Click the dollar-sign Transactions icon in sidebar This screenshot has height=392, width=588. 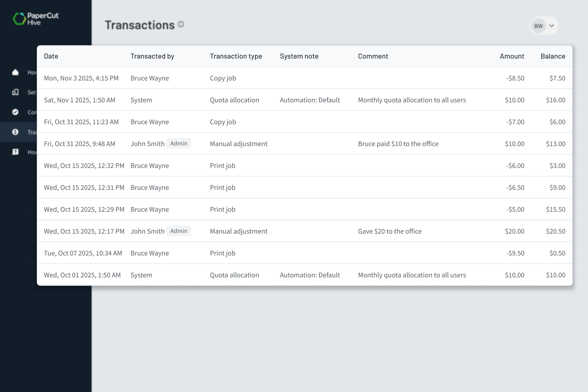[x=15, y=132]
